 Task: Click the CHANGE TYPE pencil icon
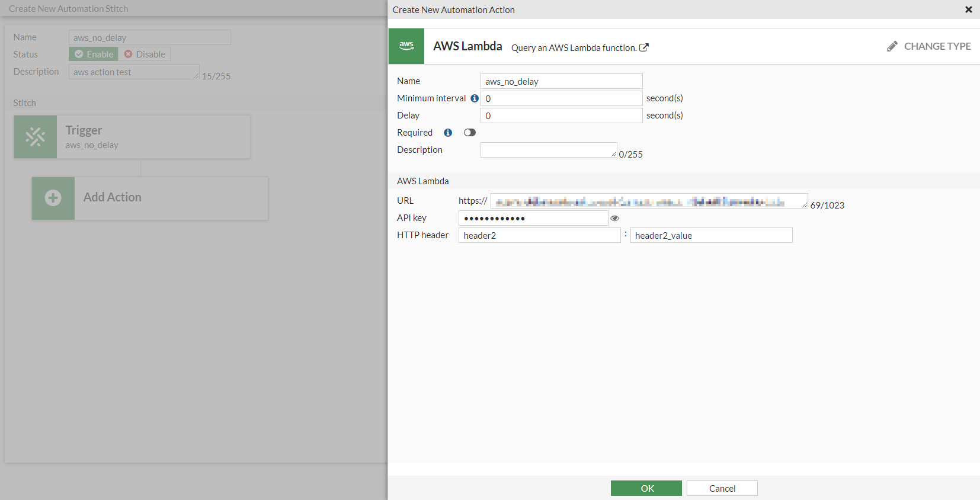[892, 46]
